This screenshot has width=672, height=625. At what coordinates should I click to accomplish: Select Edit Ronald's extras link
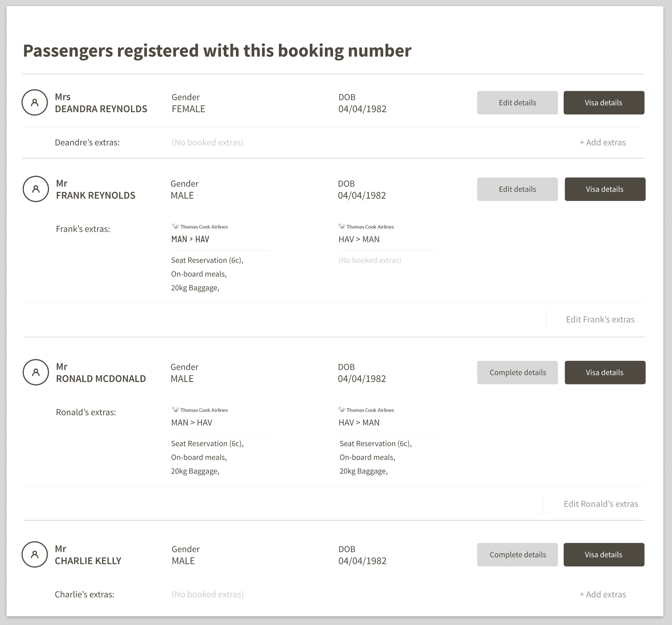[x=601, y=504]
